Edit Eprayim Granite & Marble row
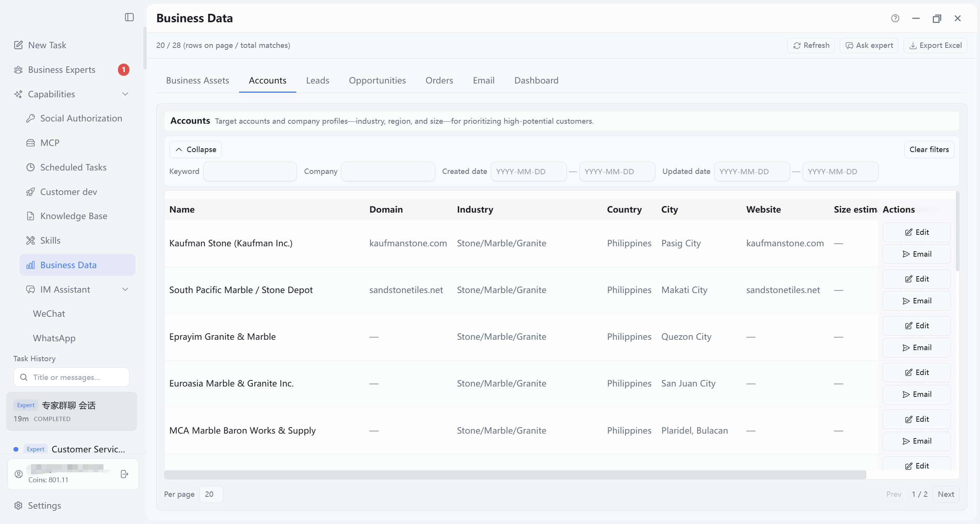Viewport: 980px width, 524px height. pyautogui.click(x=917, y=326)
